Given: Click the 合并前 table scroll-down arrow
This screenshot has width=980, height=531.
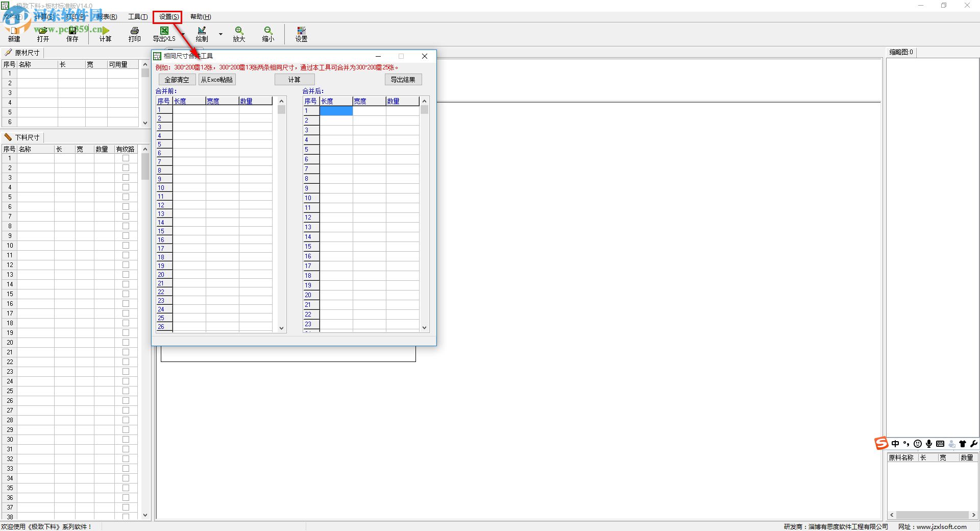Looking at the screenshot, I should pyautogui.click(x=281, y=328).
